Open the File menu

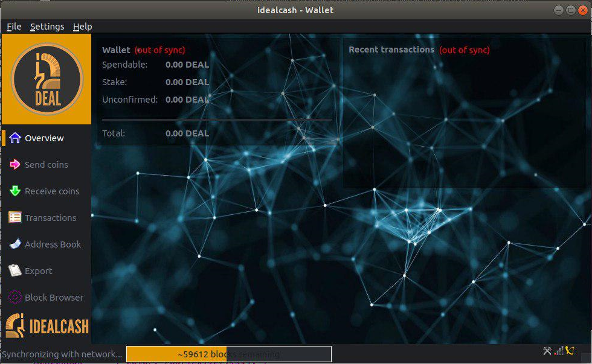(14, 27)
